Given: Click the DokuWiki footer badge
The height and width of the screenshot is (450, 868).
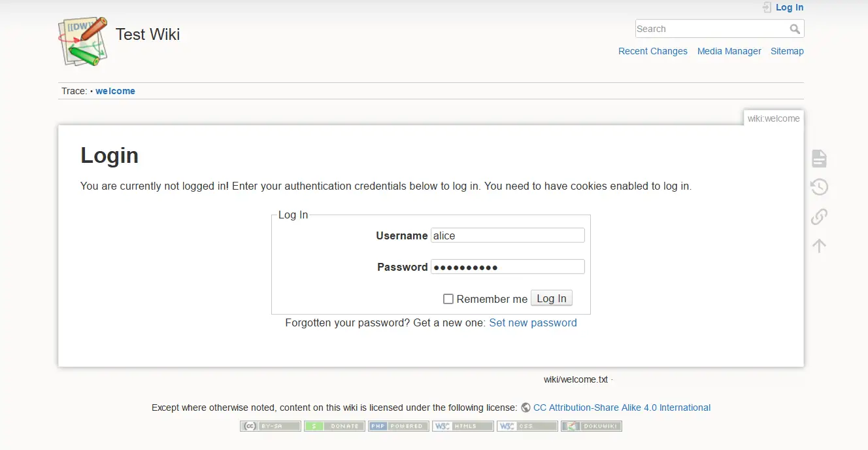Looking at the screenshot, I should pyautogui.click(x=592, y=426).
